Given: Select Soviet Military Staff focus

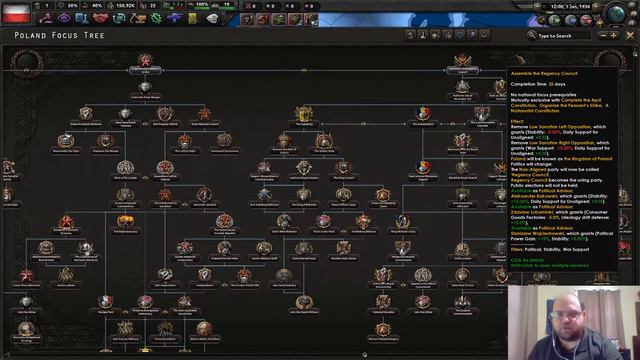Looking at the screenshot, I should (x=264, y=251).
